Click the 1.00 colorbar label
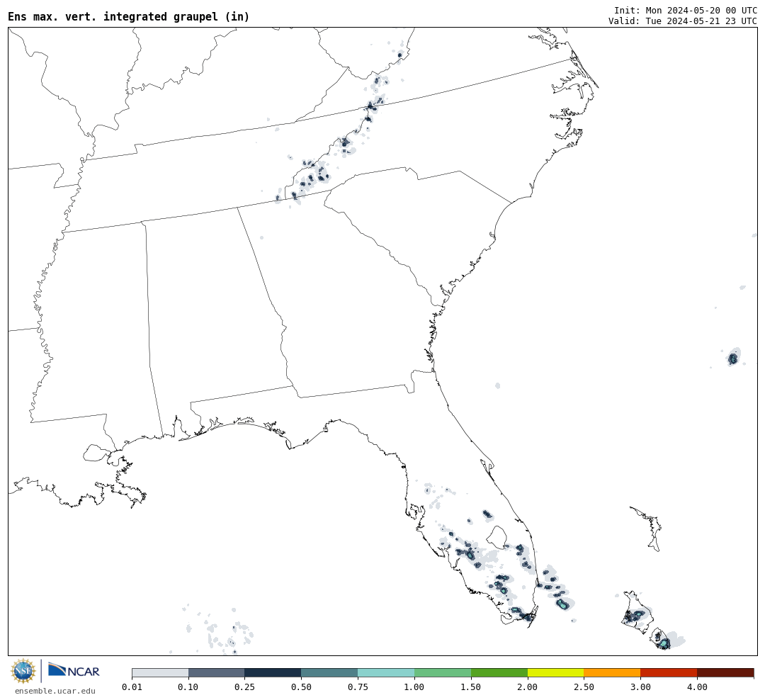765x700 pixels. point(414,687)
